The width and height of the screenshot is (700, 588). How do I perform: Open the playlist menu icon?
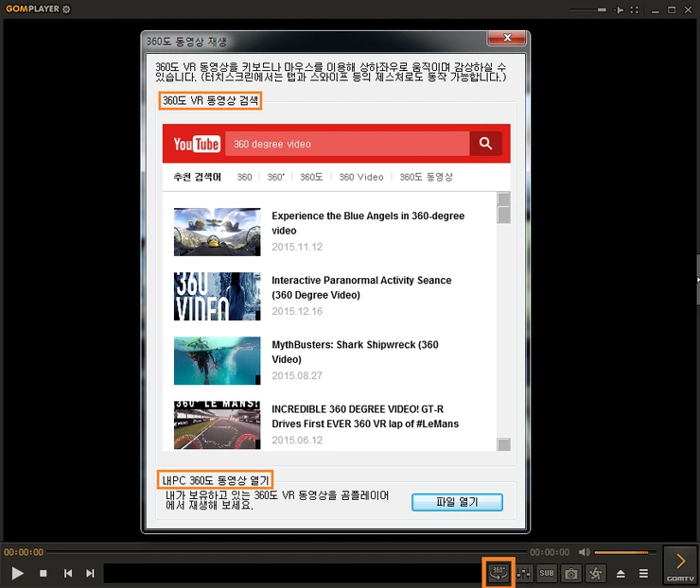643,573
